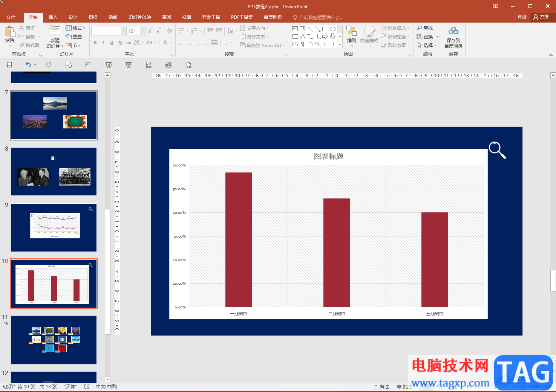Click the Arrange (排列) icon

point(351,31)
